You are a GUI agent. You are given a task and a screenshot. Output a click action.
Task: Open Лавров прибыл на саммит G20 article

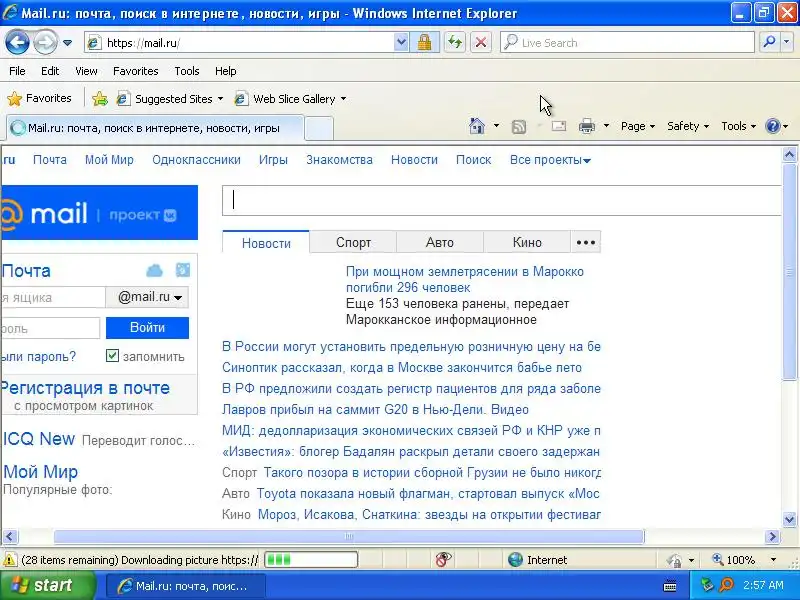click(x=375, y=409)
